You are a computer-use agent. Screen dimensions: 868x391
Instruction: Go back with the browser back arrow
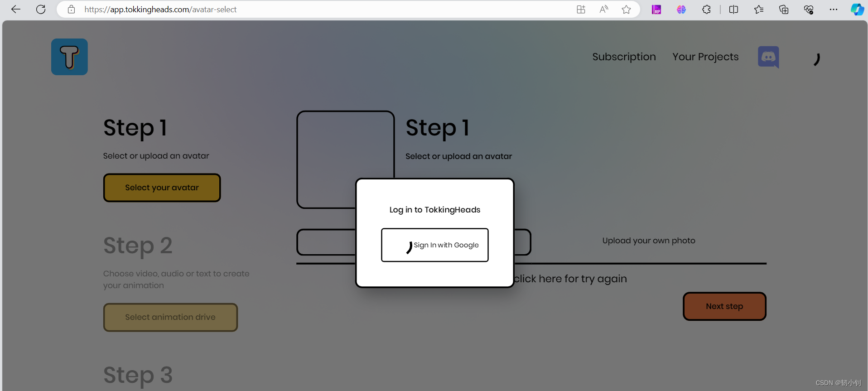point(16,10)
